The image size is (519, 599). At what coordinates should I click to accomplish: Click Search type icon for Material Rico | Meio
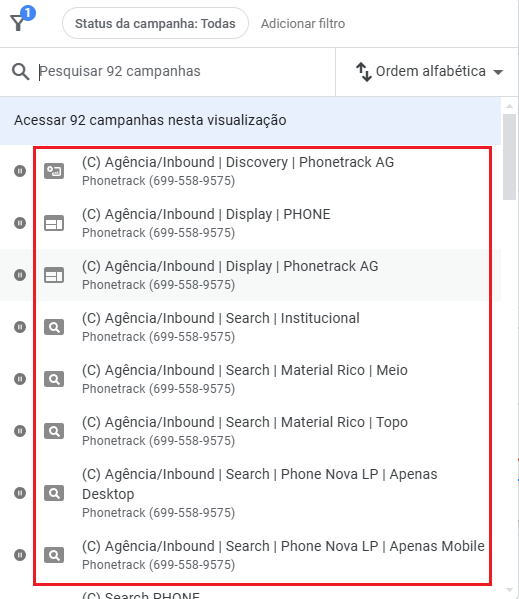tap(54, 379)
